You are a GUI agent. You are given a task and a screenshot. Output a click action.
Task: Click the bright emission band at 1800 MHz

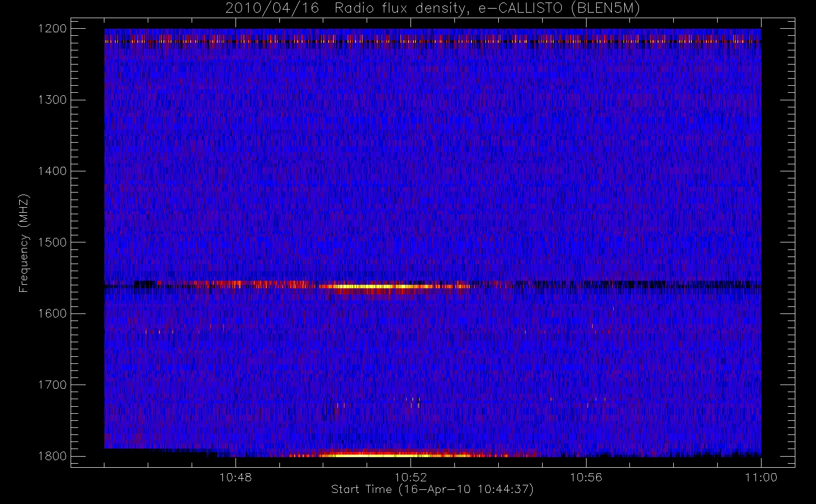398,455
